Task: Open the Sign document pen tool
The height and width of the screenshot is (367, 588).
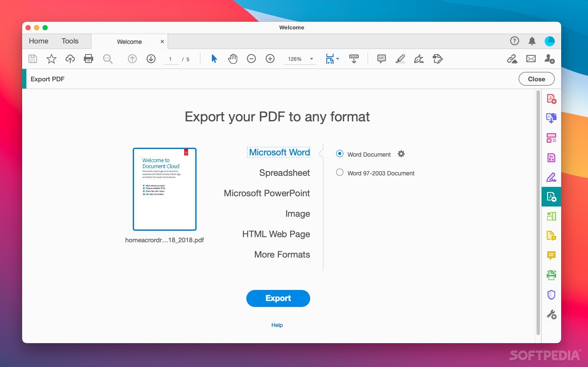Action: coord(419,59)
